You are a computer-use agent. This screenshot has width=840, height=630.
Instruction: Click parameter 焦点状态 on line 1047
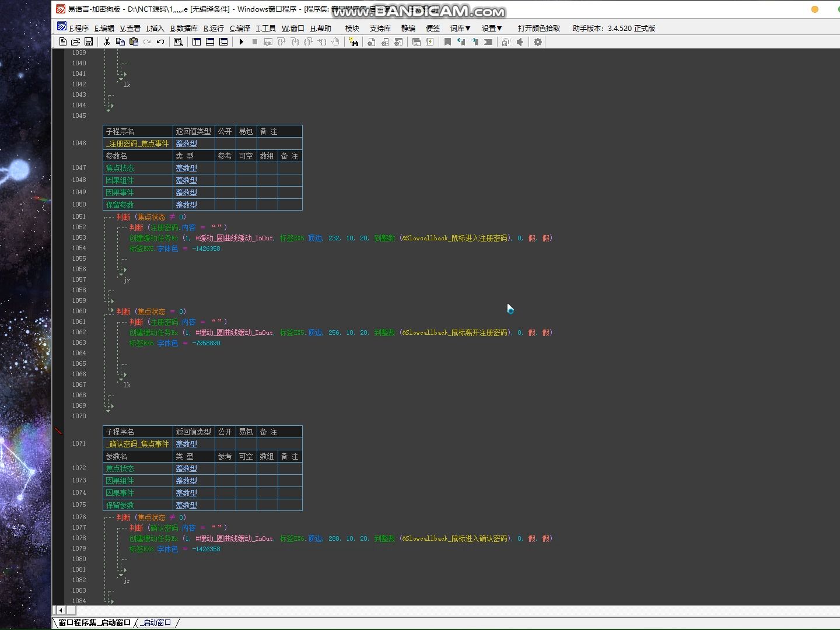coord(120,168)
